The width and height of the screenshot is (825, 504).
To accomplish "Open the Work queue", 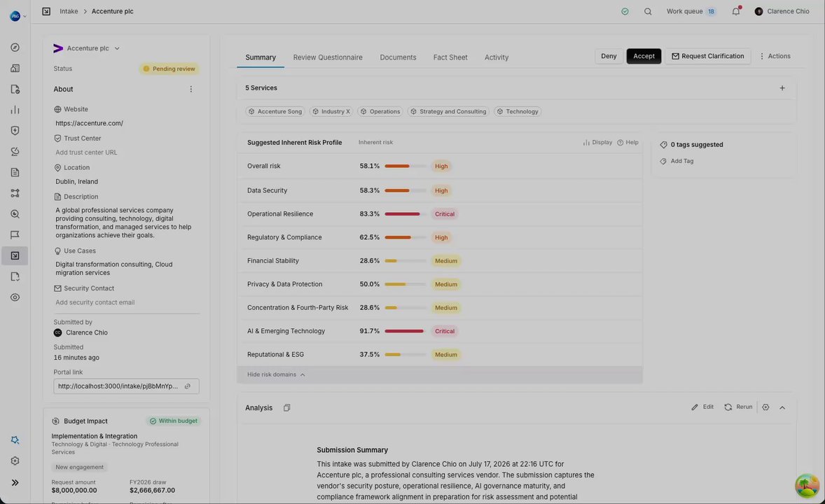I will pos(691,11).
